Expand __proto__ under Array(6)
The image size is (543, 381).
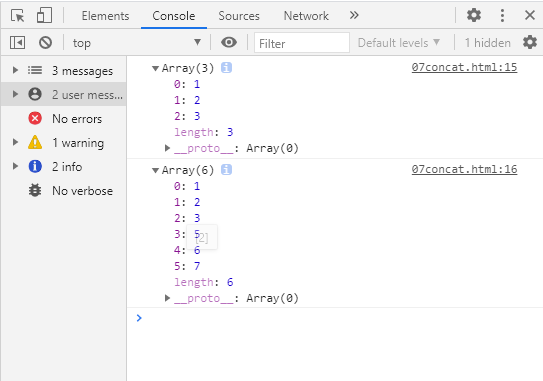167,298
